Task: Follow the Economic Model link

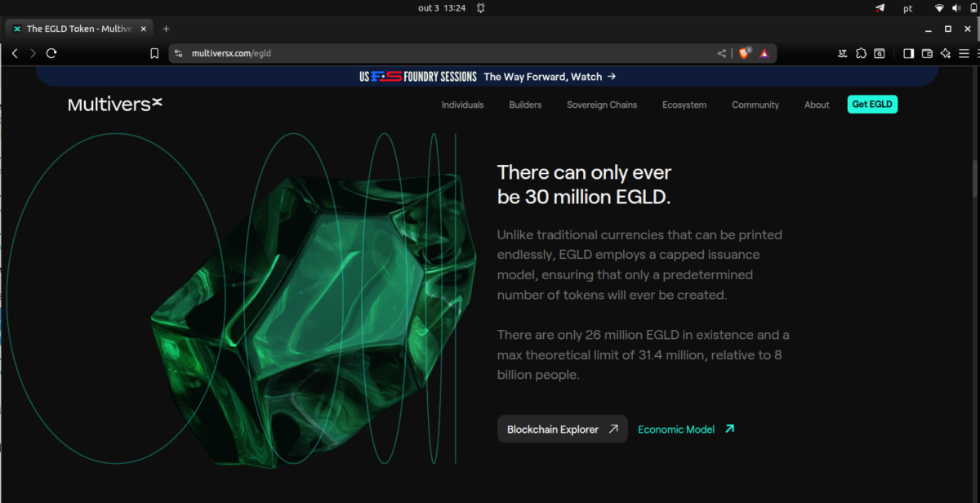Action: pyautogui.click(x=685, y=429)
